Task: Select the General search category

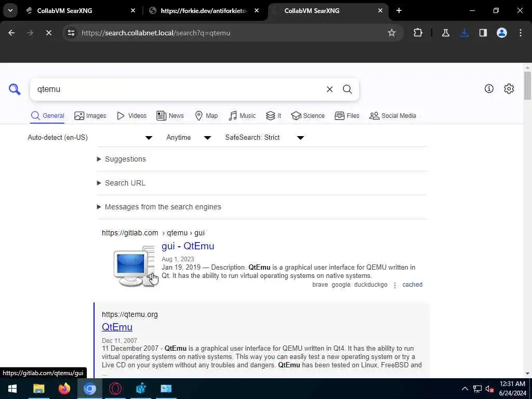Action: click(x=47, y=116)
